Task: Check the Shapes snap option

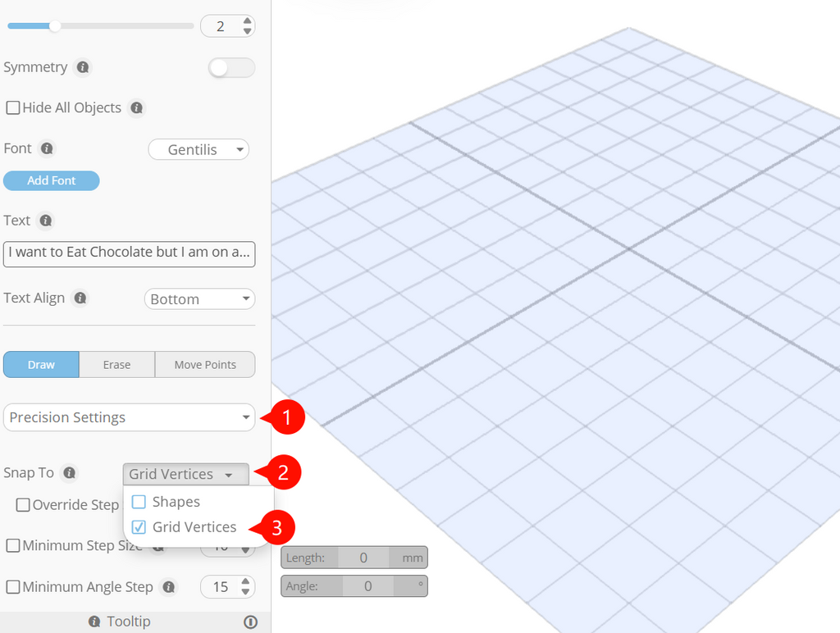Action: point(139,502)
